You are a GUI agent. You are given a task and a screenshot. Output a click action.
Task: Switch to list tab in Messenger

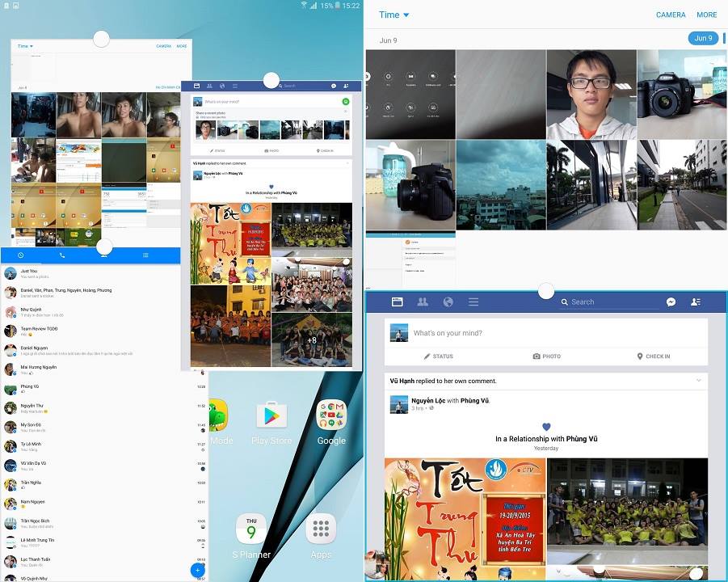(145, 255)
